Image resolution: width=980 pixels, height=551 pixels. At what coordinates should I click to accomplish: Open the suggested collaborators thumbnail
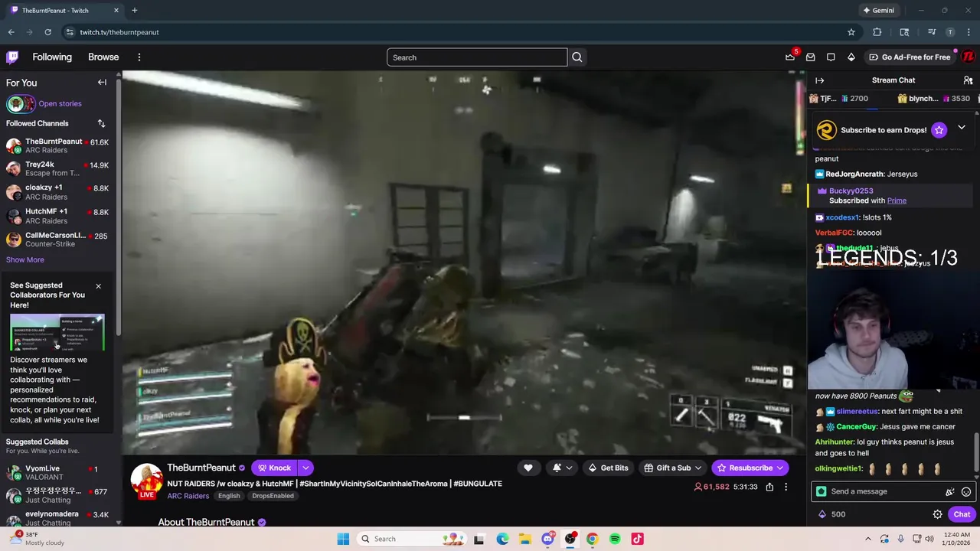tap(57, 331)
